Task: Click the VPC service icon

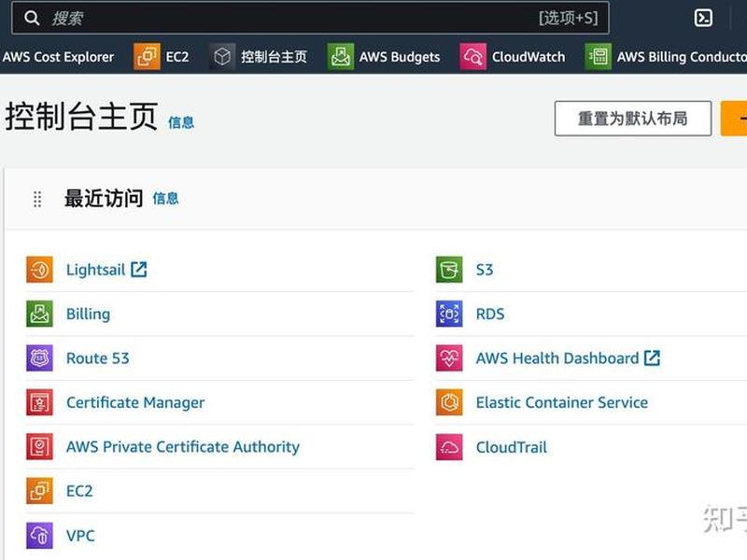Action: [x=39, y=536]
